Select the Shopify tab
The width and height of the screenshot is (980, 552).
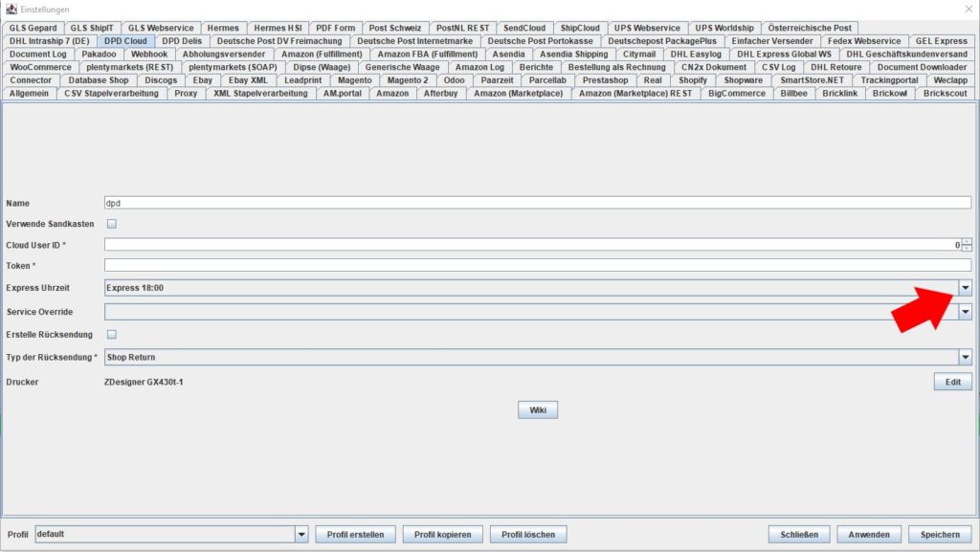693,80
